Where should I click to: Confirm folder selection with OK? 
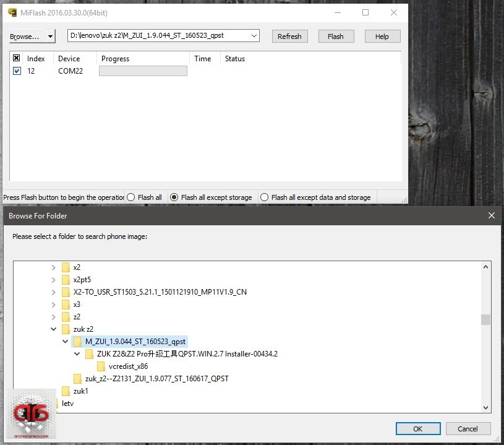tap(418, 428)
